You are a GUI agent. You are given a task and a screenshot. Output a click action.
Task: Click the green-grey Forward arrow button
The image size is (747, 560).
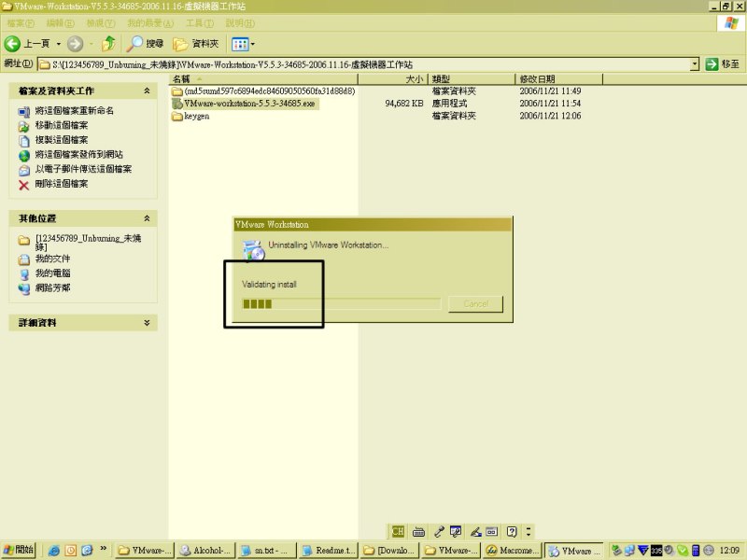point(75,44)
